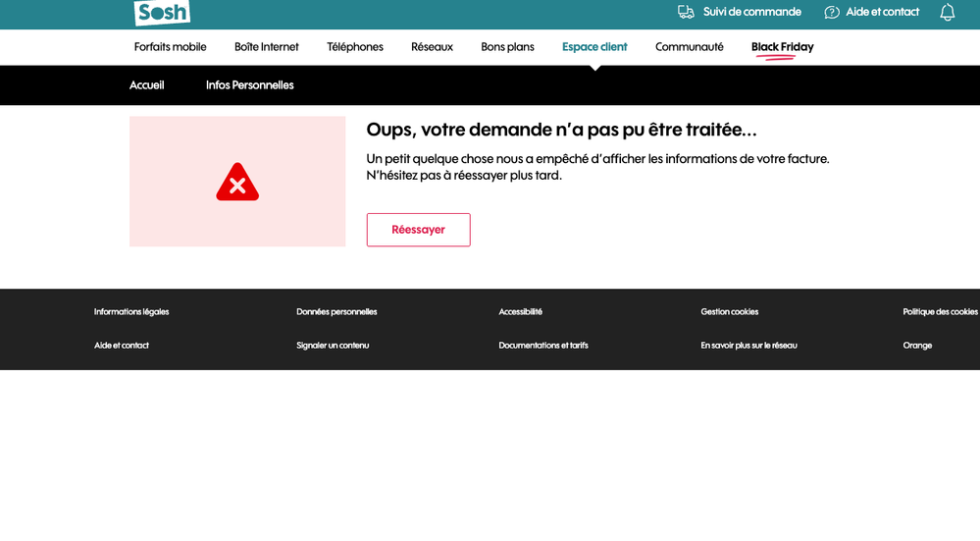Open Gestion cookies link
Viewport: 980px width, 541px height.
click(729, 312)
